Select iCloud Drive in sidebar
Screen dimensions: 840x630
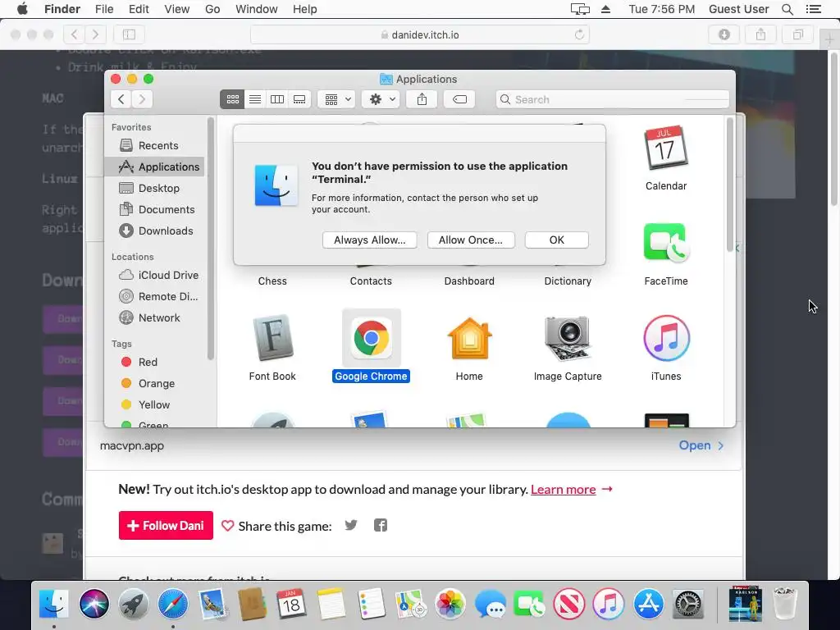point(154,276)
